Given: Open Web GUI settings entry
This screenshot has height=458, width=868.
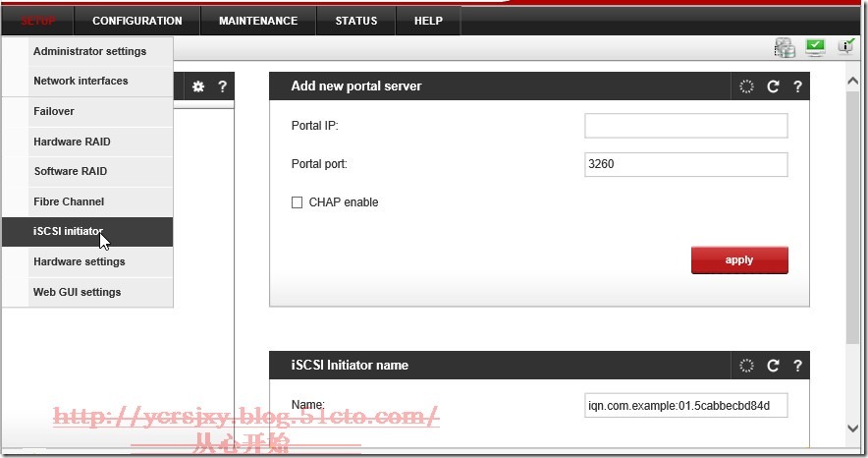Looking at the screenshot, I should (x=87, y=292).
